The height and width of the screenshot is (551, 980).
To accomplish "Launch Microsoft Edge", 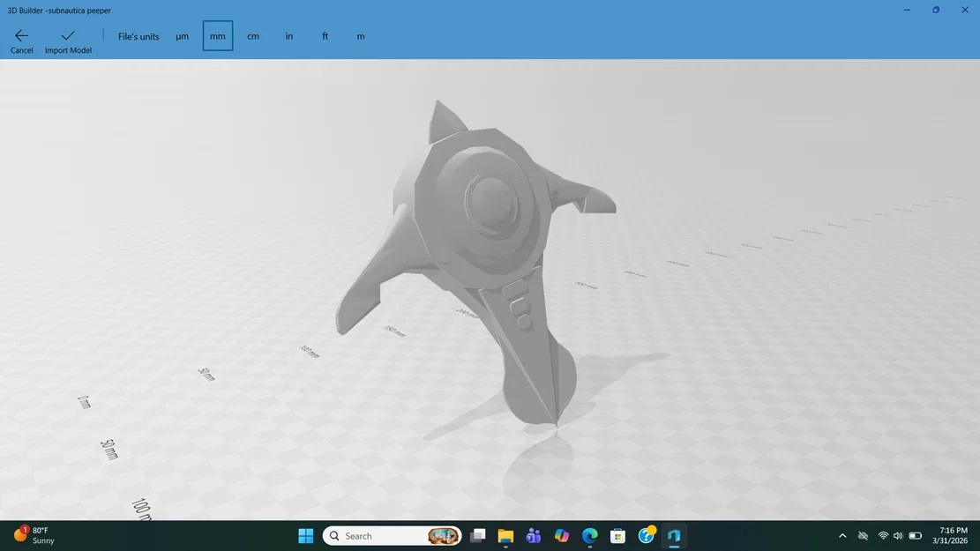I will (590, 535).
